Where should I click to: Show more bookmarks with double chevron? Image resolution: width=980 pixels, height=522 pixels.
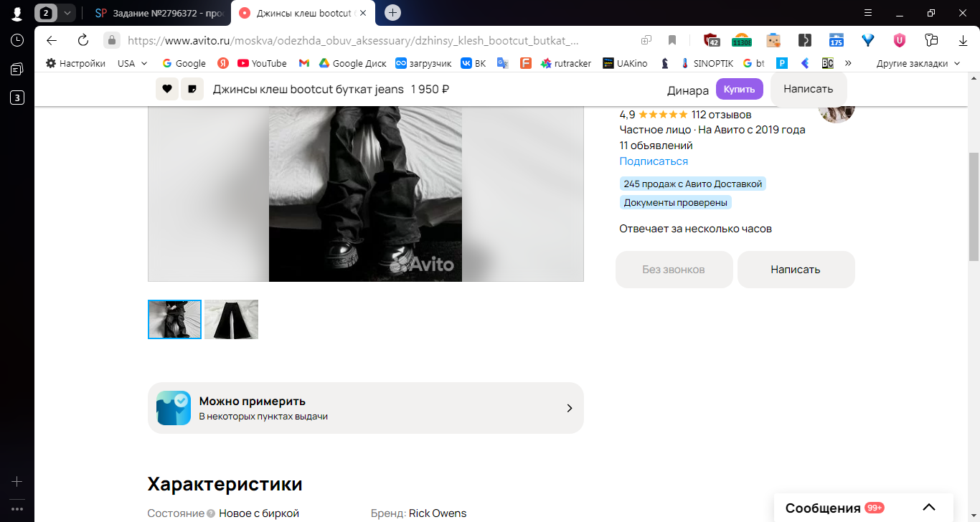click(x=848, y=63)
